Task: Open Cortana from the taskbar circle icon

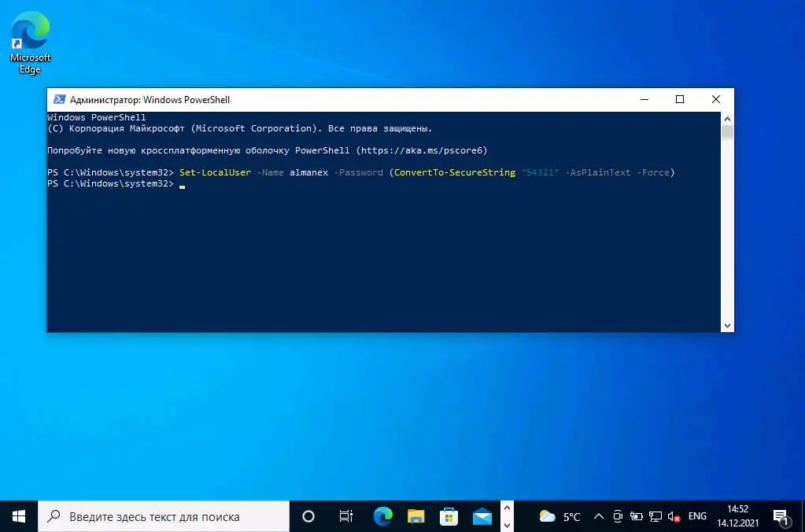Action: [x=308, y=516]
